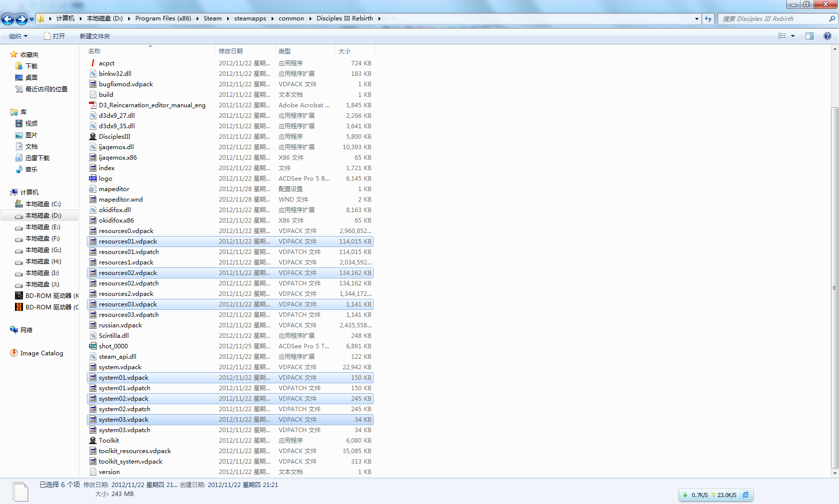Open Help via the question mark icon
Viewport: 839px width, 504px height.
click(x=828, y=36)
